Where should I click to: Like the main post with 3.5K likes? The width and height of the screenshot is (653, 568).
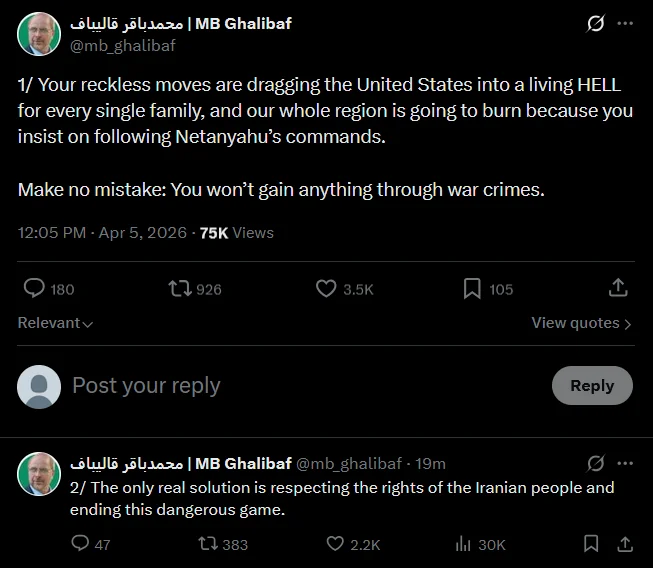tap(326, 289)
